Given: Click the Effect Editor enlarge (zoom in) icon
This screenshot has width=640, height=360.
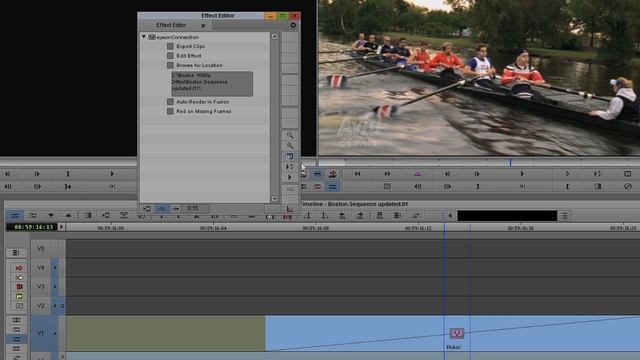Looking at the screenshot, I should [290, 146].
